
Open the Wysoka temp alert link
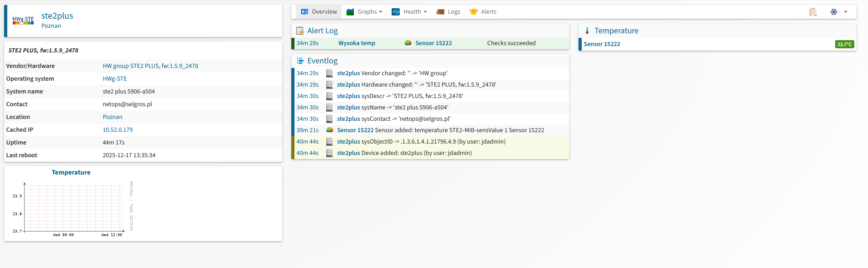(x=356, y=43)
